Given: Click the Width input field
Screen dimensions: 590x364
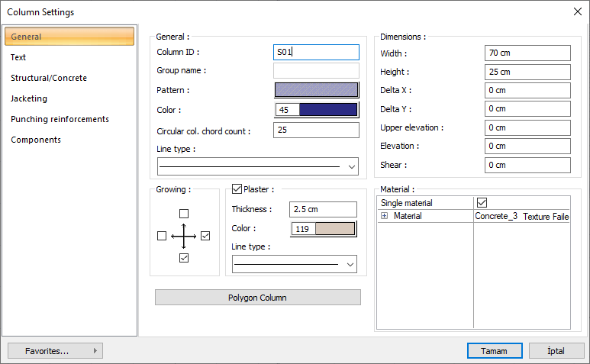Looking at the screenshot, I should click(x=527, y=53).
